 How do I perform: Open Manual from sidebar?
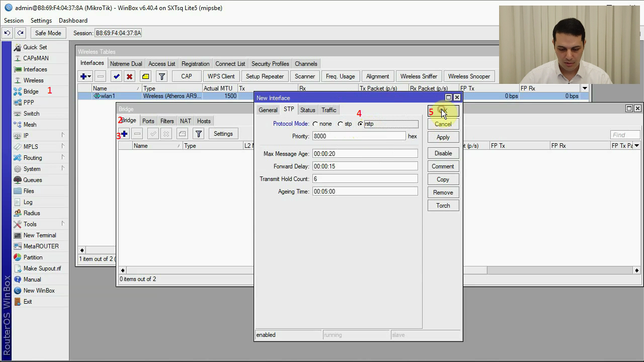[x=32, y=280]
